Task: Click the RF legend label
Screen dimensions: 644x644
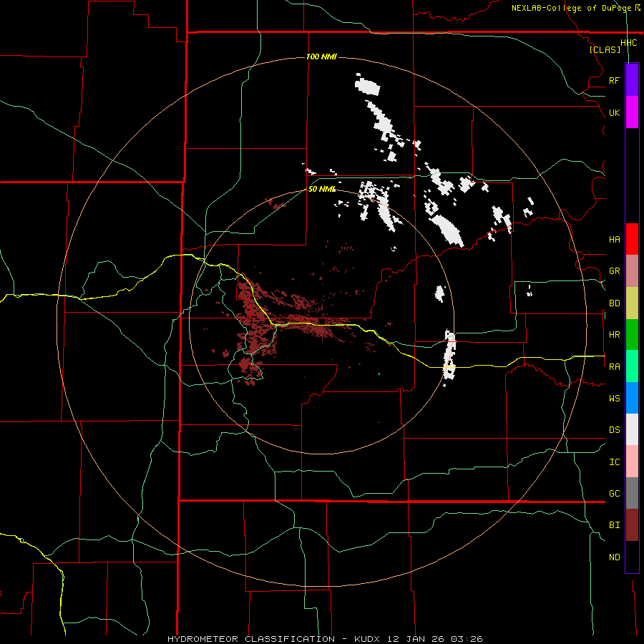Action: point(615,80)
